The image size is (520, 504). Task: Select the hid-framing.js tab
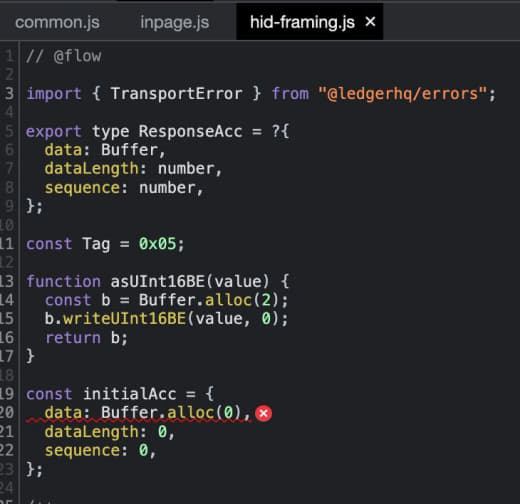click(x=302, y=23)
